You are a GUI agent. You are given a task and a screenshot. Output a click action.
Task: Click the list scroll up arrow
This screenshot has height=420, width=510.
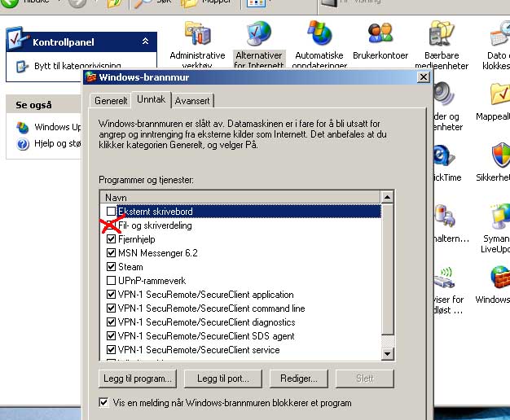coord(387,197)
